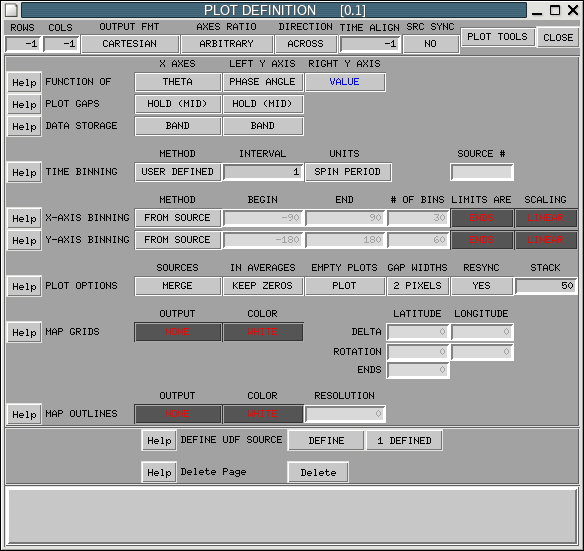584x551 pixels.
Task: Click the COLS input field
Action: pyautogui.click(x=61, y=44)
